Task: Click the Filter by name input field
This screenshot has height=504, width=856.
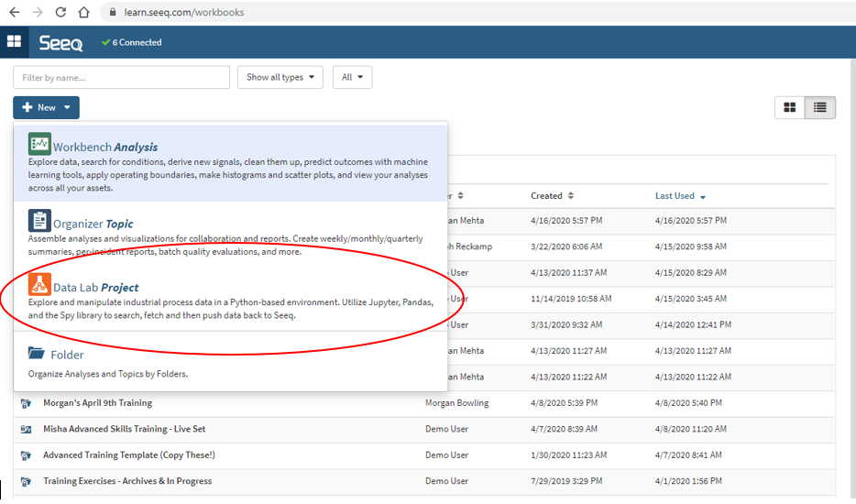Action: 121,78
